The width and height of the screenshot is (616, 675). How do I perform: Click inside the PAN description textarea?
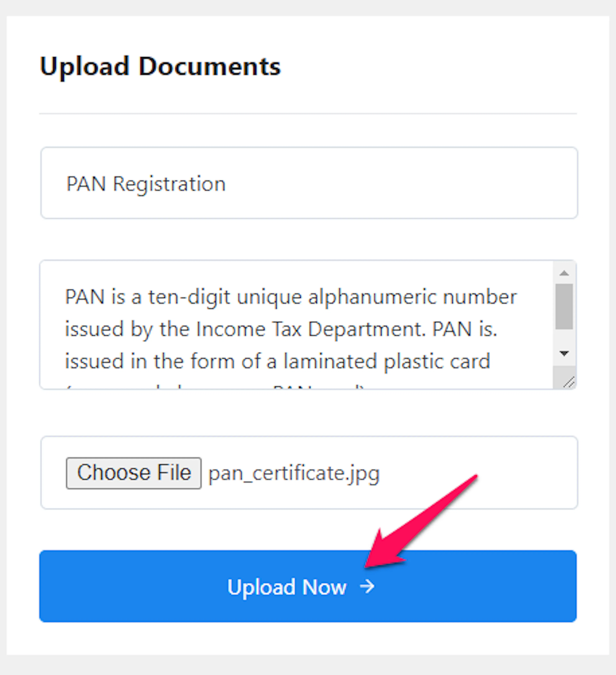(296, 324)
